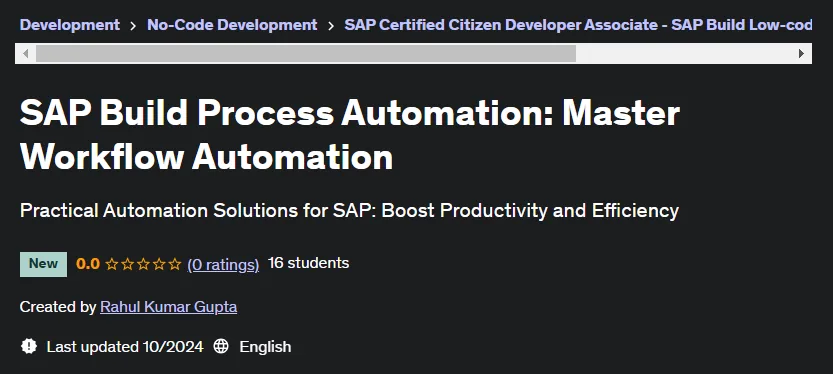833x374 pixels.
Task: Click the breadcrumb chevron after Development
Action: pyautogui.click(x=133, y=26)
